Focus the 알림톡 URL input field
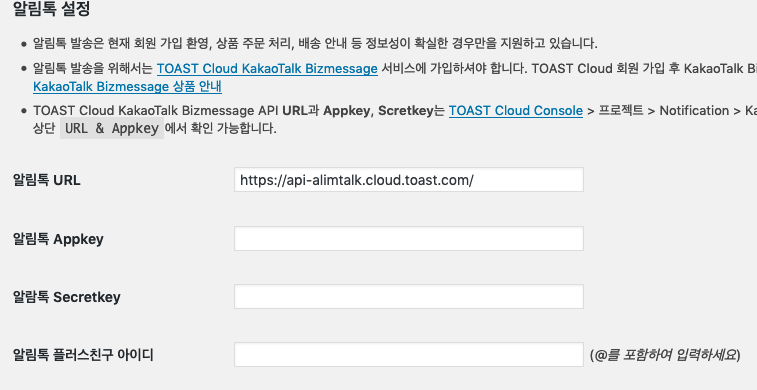The image size is (757, 390). 409,180
